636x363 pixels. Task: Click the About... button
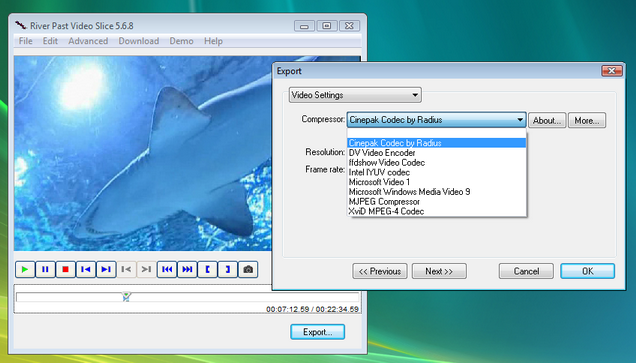(x=547, y=120)
